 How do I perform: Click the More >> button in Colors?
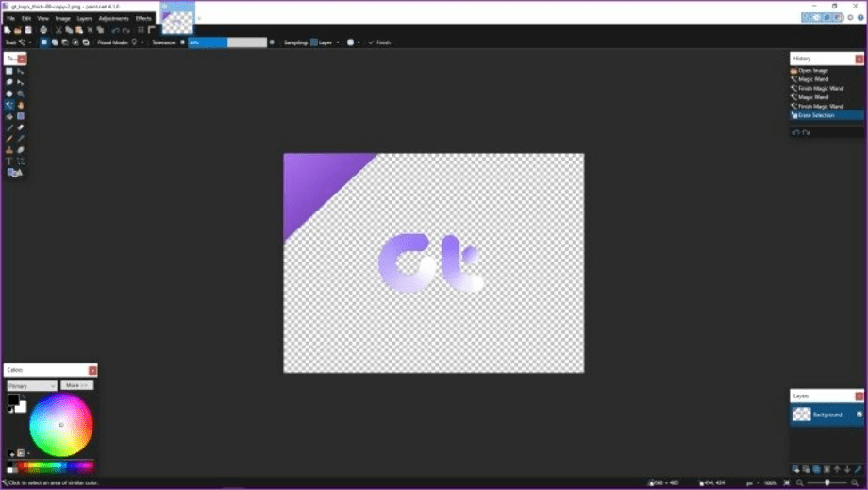(77, 385)
